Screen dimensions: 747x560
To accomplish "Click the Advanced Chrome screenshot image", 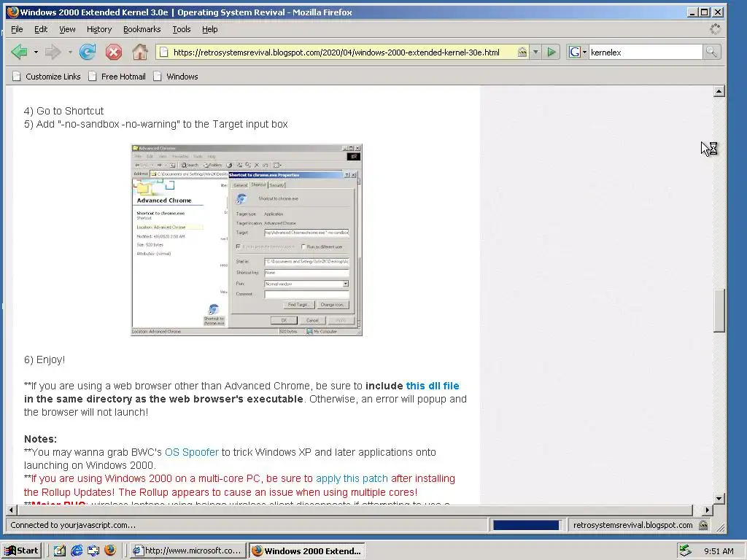I will tap(247, 240).
